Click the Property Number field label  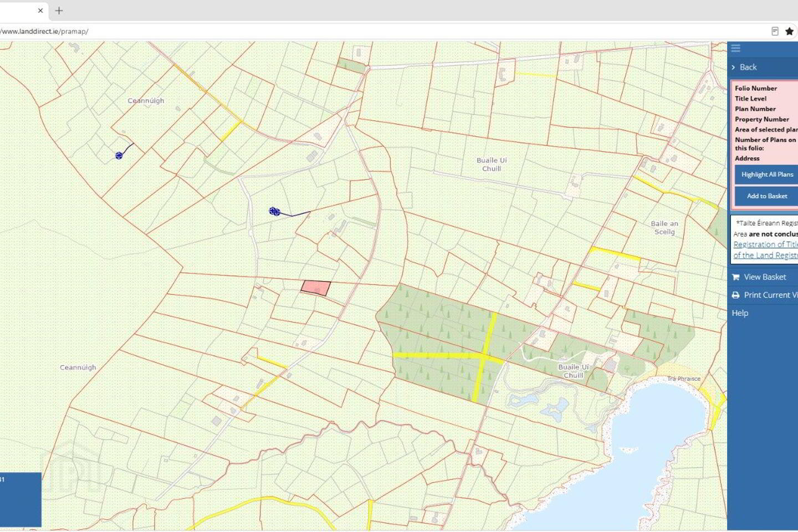point(762,120)
